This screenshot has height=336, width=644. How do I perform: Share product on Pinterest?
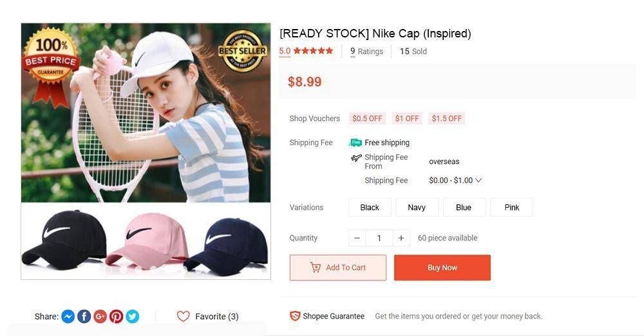(x=116, y=316)
